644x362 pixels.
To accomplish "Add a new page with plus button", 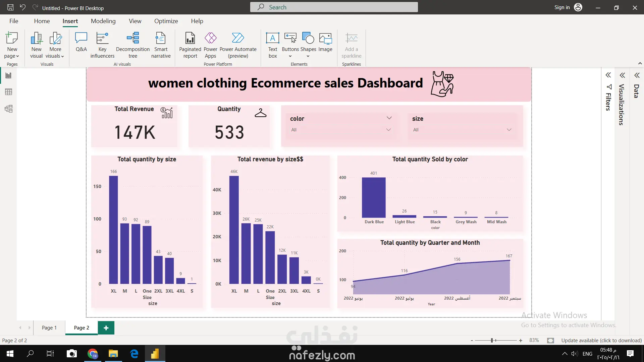I will tap(106, 328).
